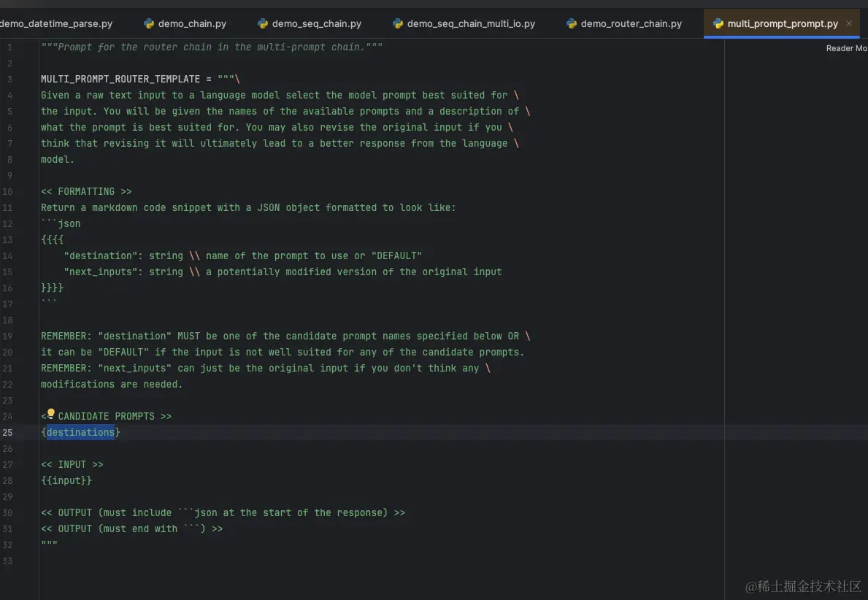Click the FORMATTING heading text on line 10

[x=86, y=191]
